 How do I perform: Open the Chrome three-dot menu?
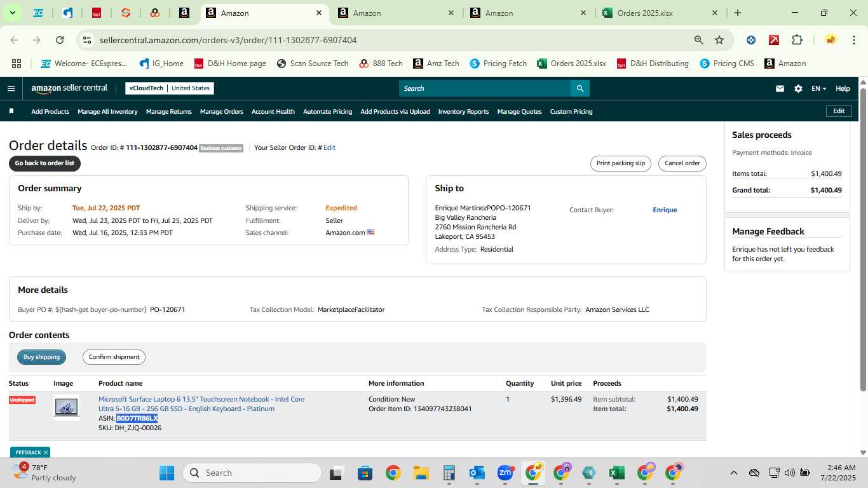[853, 40]
